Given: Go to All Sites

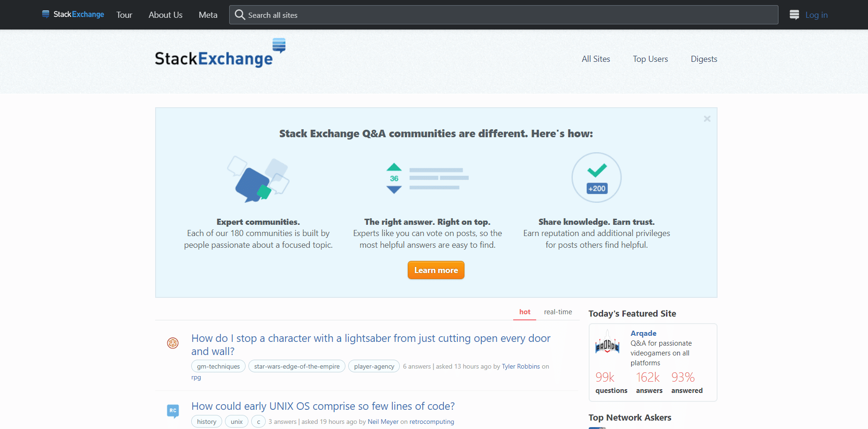Looking at the screenshot, I should coord(596,59).
